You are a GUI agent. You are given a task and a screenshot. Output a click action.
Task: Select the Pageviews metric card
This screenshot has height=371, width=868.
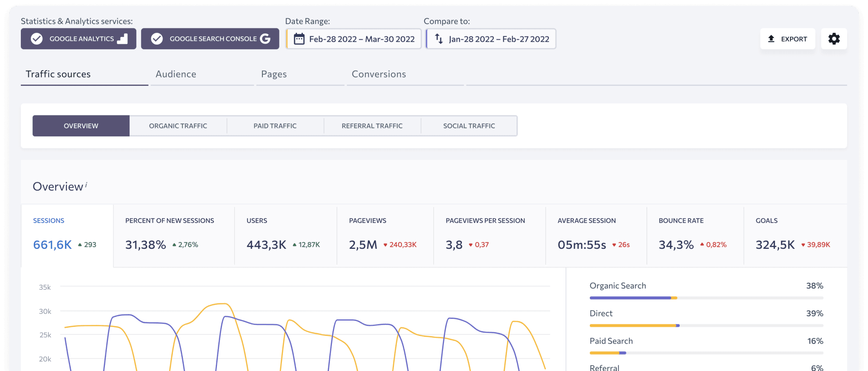tap(385, 235)
